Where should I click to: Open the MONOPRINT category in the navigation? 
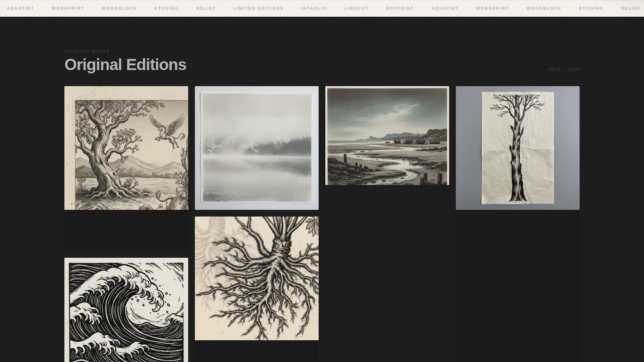(68, 8)
